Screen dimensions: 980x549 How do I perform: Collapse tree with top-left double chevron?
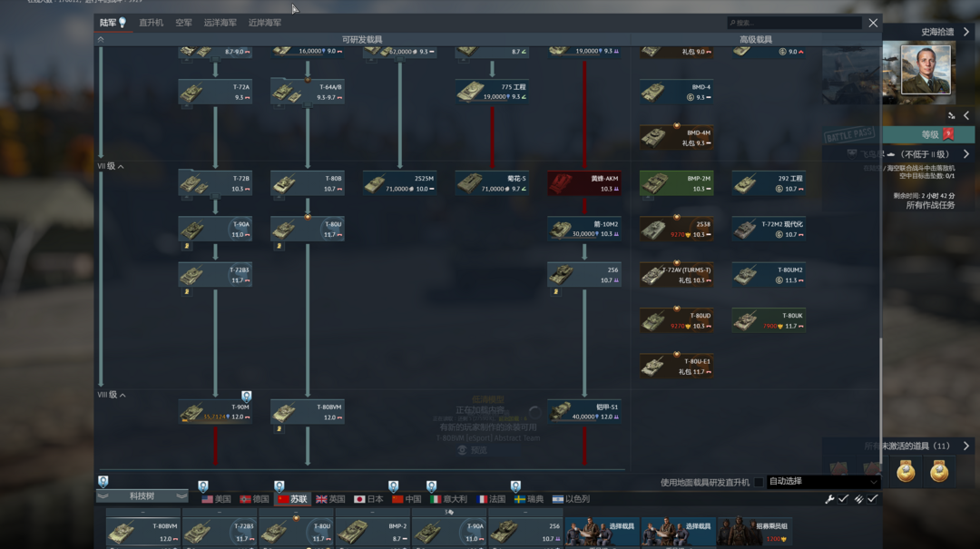pyautogui.click(x=101, y=39)
